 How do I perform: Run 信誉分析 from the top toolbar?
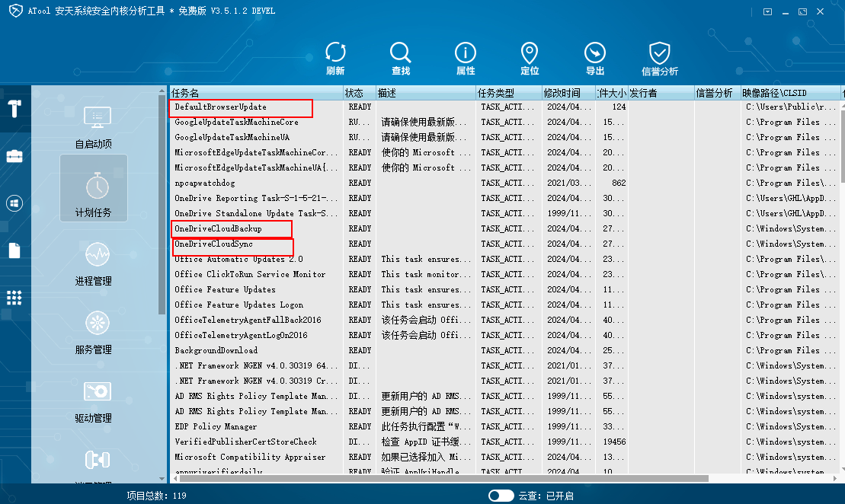(x=660, y=58)
